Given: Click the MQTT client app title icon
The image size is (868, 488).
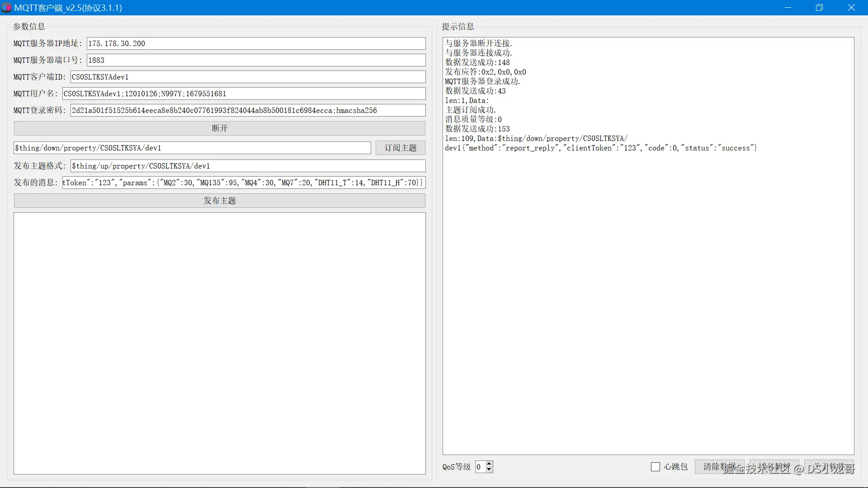Looking at the screenshot, I should pyautogui.click(x=6, y=8).
